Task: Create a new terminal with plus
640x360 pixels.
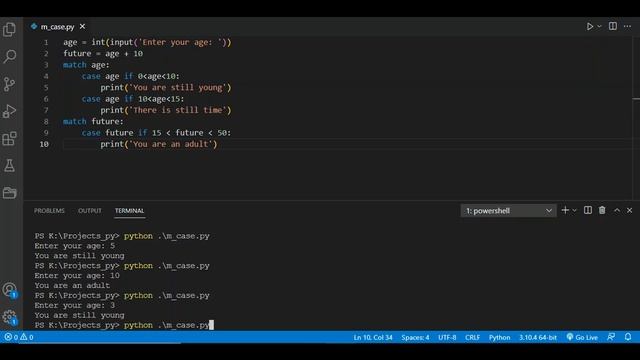Action: (565, 210)
